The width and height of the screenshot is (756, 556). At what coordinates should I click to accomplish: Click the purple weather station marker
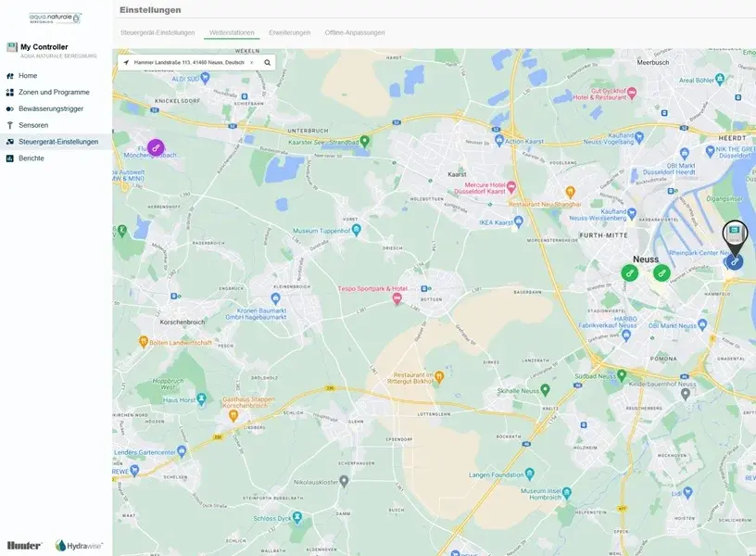point(156,147)
